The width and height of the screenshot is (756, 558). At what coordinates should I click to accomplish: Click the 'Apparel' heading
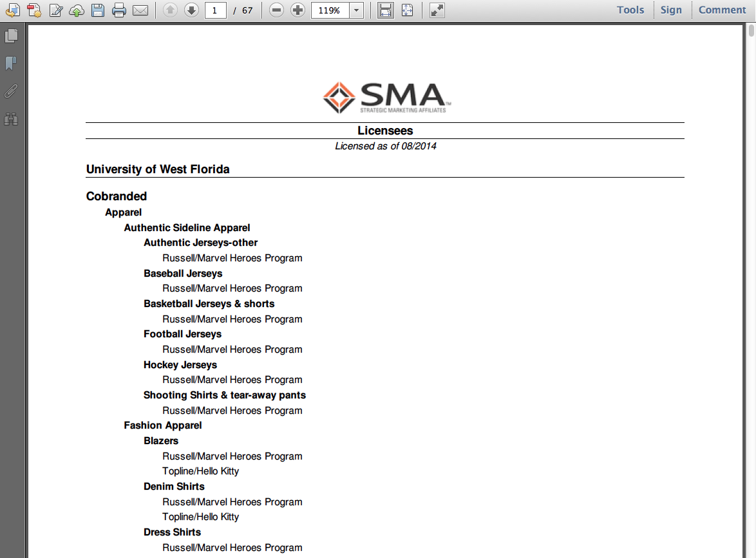click(x=124, y=212)
